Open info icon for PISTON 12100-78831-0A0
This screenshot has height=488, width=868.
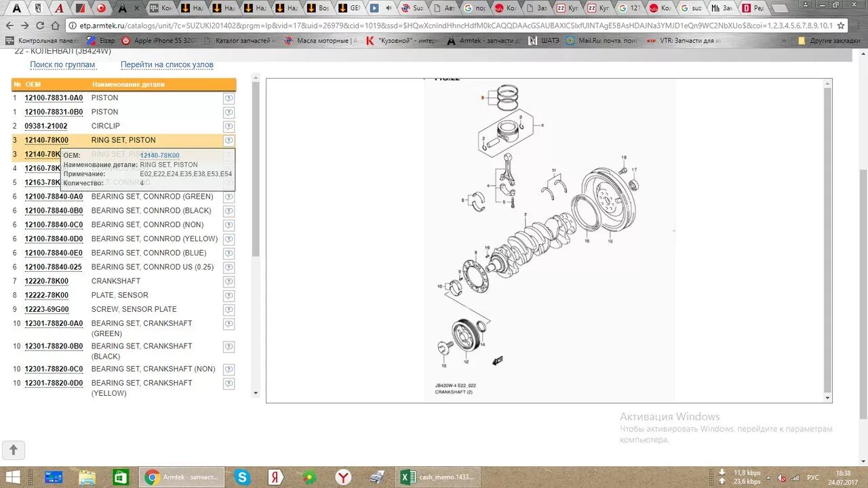coord(229,98)
